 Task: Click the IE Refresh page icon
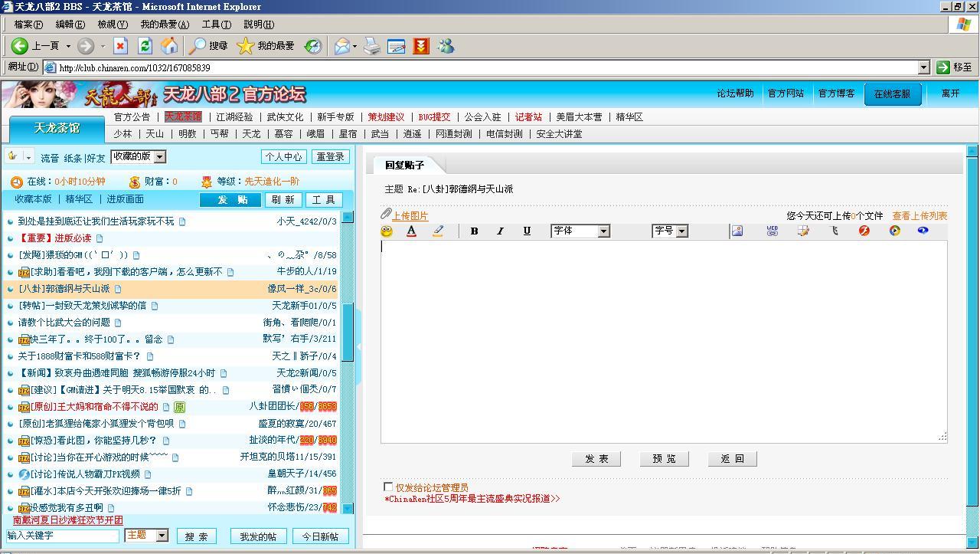tap(145, 46)
